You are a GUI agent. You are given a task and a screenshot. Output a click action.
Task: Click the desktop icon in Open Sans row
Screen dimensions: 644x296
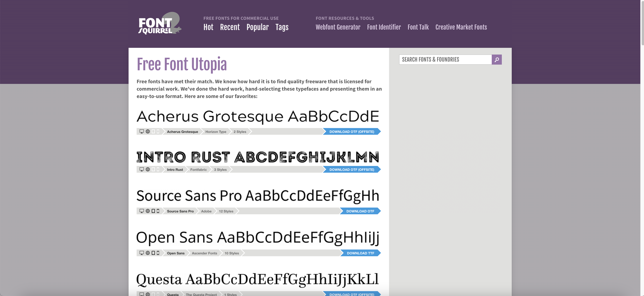142,253
